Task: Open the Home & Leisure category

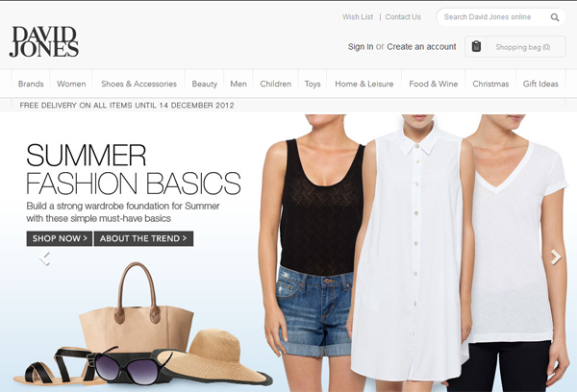Action: [x=364, y=84]
